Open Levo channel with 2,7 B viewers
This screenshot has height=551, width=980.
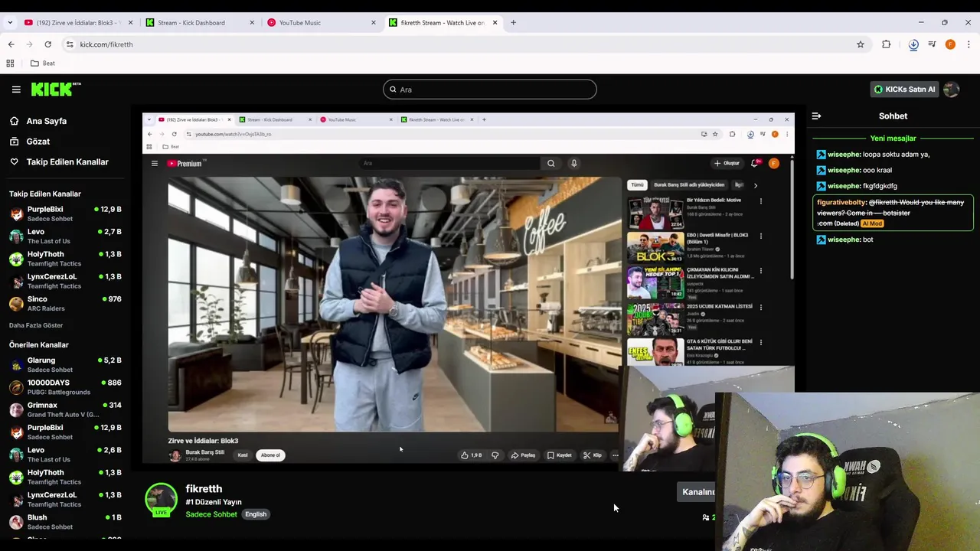tap(64, 236)
